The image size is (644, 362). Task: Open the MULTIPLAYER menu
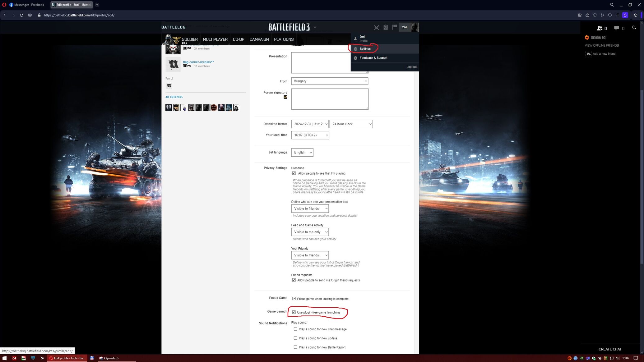215,39
